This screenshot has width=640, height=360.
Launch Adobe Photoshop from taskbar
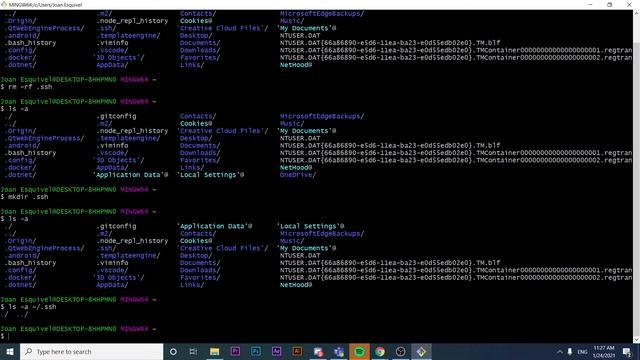click(x=256, y=351)
